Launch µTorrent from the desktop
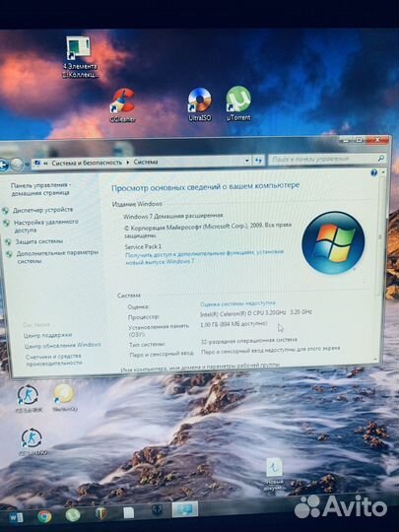Image resolution: width=399 pixels, height=532 pixels. click(238, 103)
